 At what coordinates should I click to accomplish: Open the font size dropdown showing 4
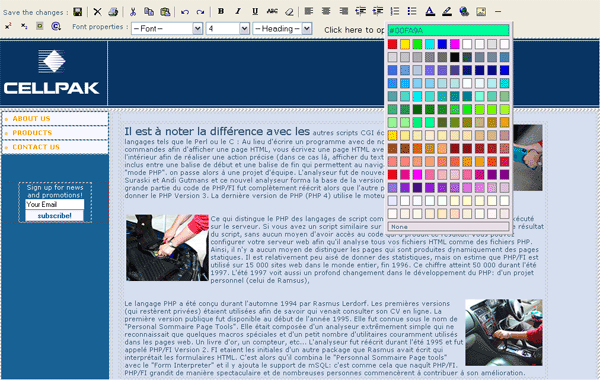tap(228, 28)
